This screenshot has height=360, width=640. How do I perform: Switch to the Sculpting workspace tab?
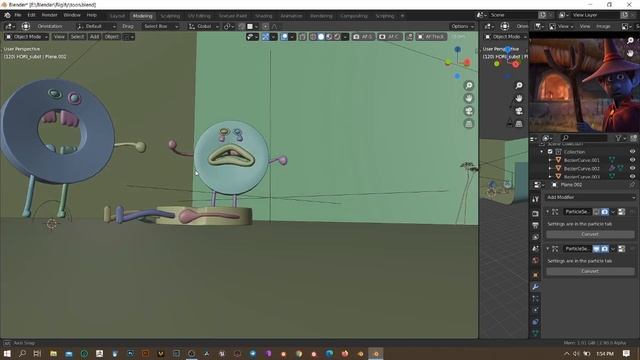click(x=170, y=16)
